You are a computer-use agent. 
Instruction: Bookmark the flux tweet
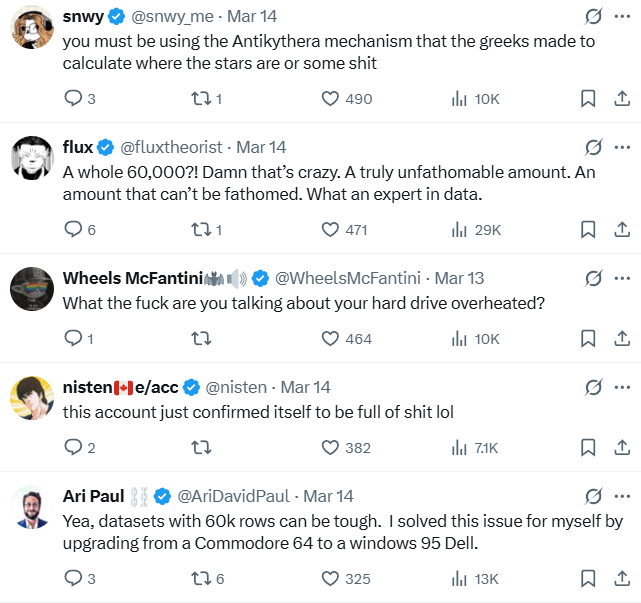588,229
